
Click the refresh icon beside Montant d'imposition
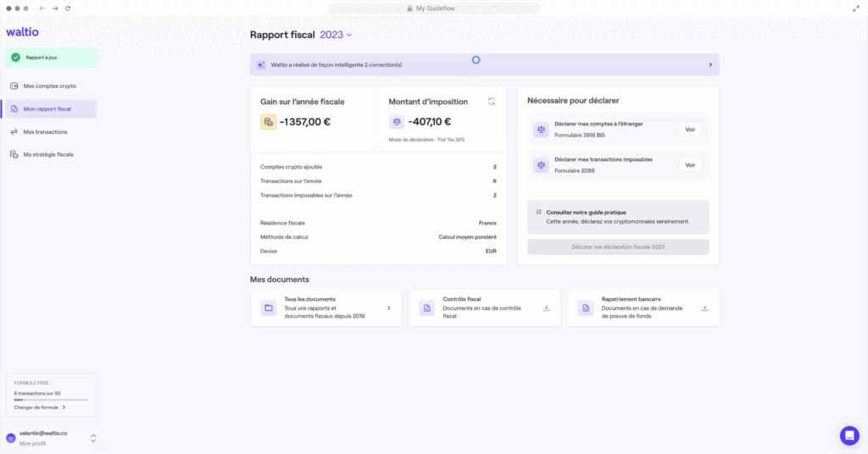coord(492,102)
